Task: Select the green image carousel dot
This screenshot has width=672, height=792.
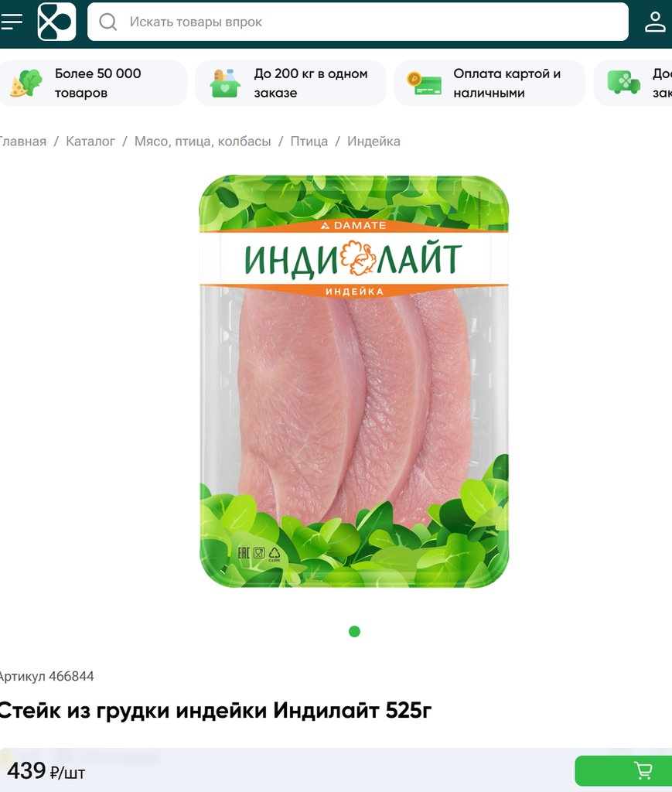Action: click(x=354, y=631)
